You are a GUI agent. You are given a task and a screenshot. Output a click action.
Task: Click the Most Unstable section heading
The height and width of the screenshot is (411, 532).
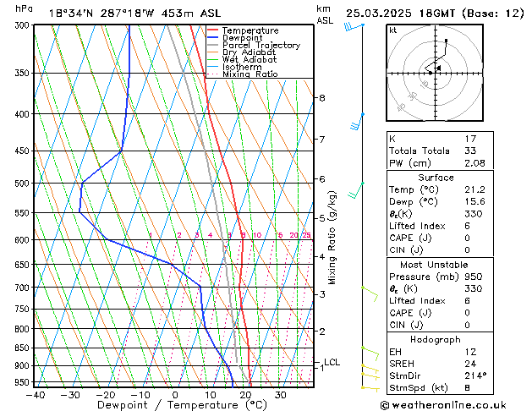point(434,265)
